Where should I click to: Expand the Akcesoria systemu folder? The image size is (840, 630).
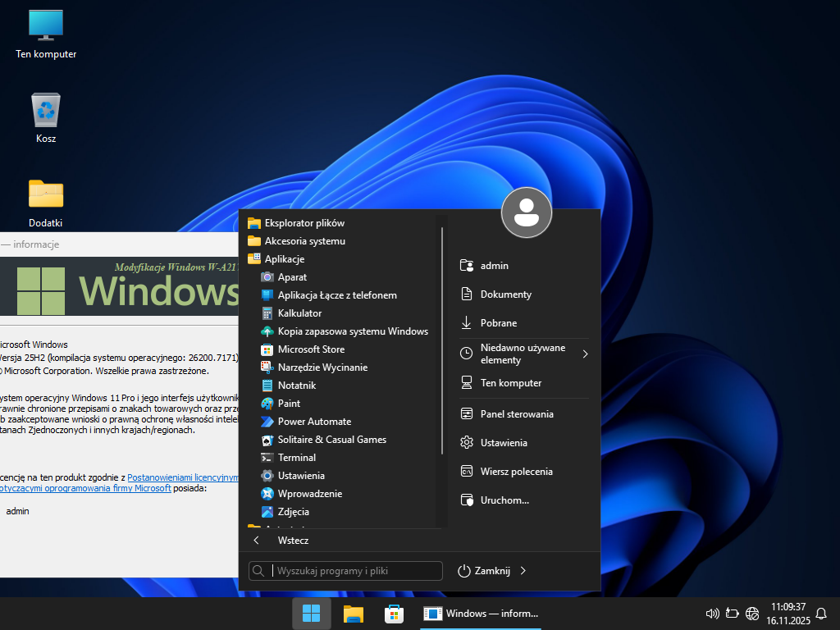tap(304, 241)
